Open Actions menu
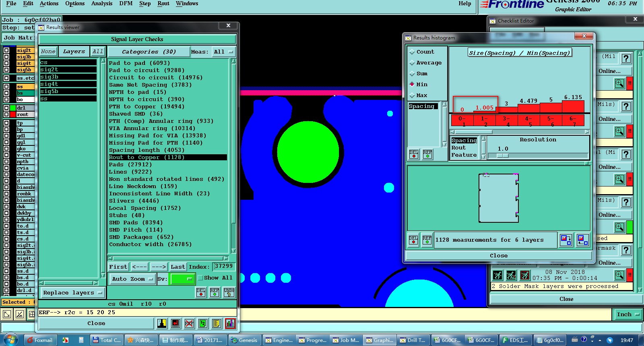 49,3
